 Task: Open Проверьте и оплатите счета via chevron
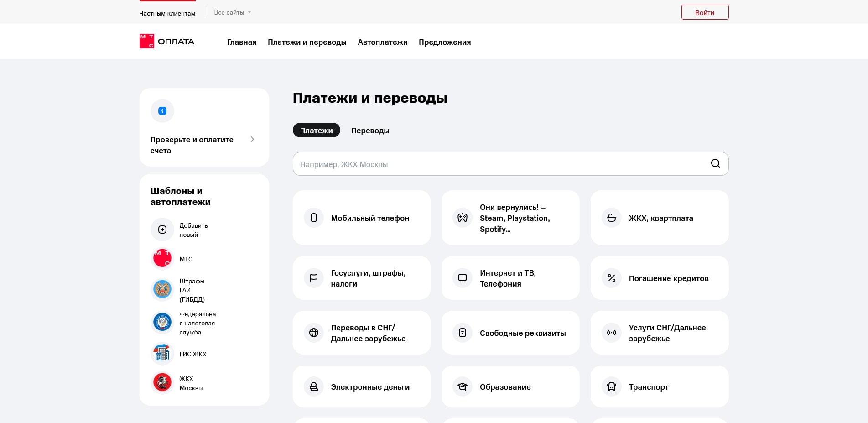[252, 139]
